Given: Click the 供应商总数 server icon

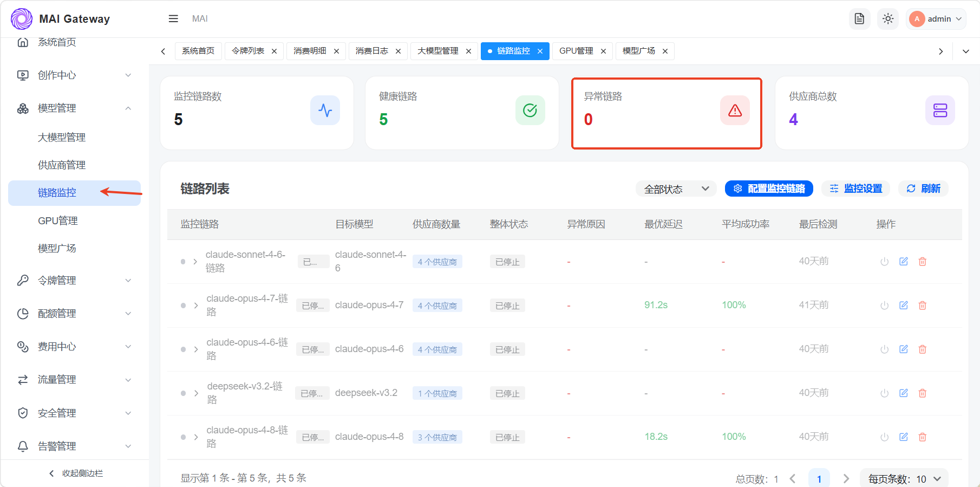Looking at the screenshot, I should point(940,111).
